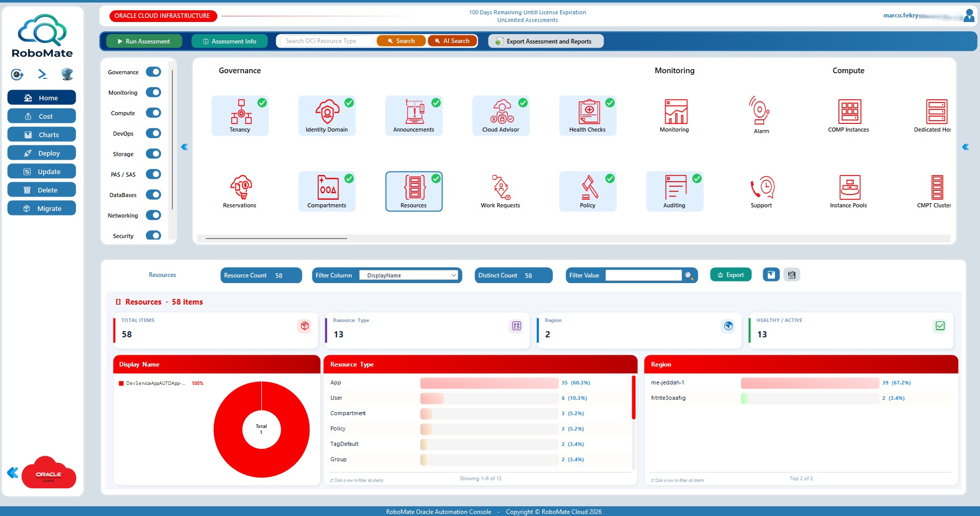The width and height of the screenshot is (980, 516).
Task: Collapse the sidebar with the double chevron
Action: [13, 472]
